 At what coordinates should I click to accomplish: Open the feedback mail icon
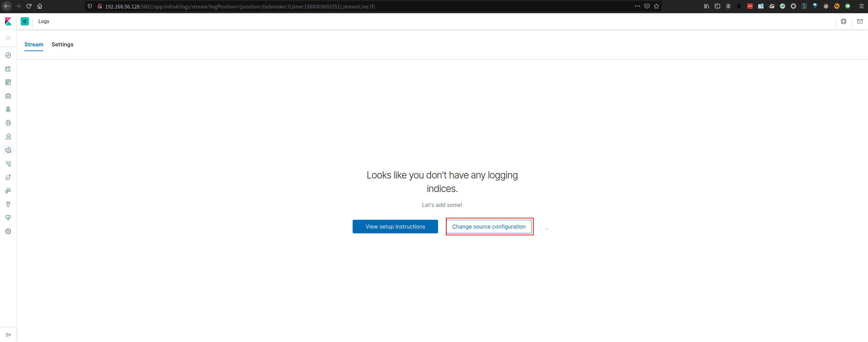860,21
